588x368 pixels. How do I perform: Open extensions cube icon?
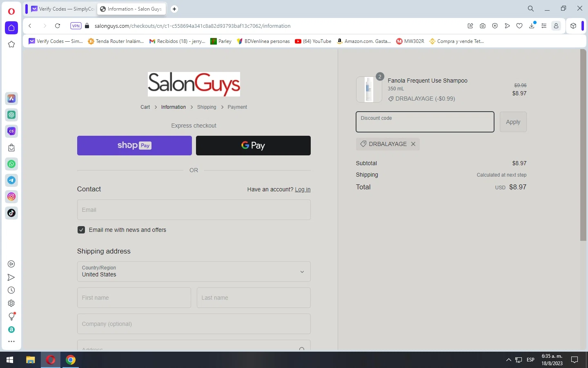tap(573, 26)
